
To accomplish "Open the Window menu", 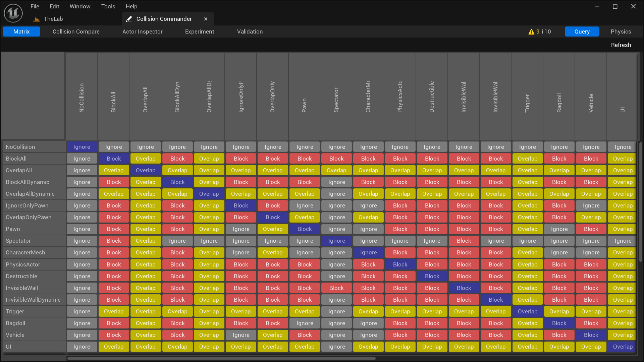I will 80,6.
